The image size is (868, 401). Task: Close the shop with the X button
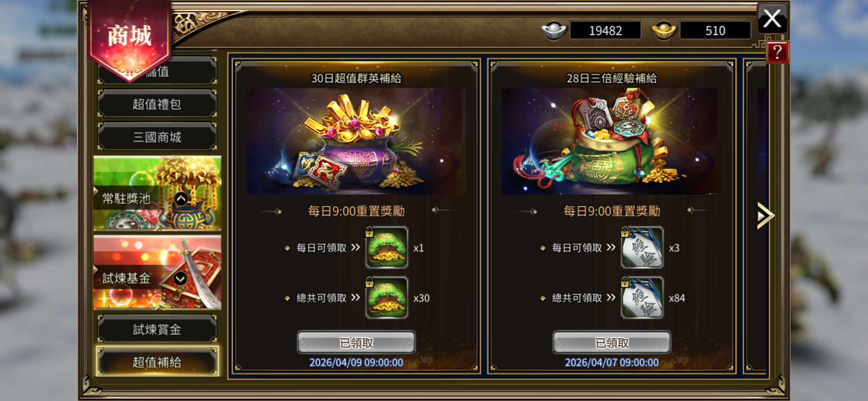click(x=772, y=18)
